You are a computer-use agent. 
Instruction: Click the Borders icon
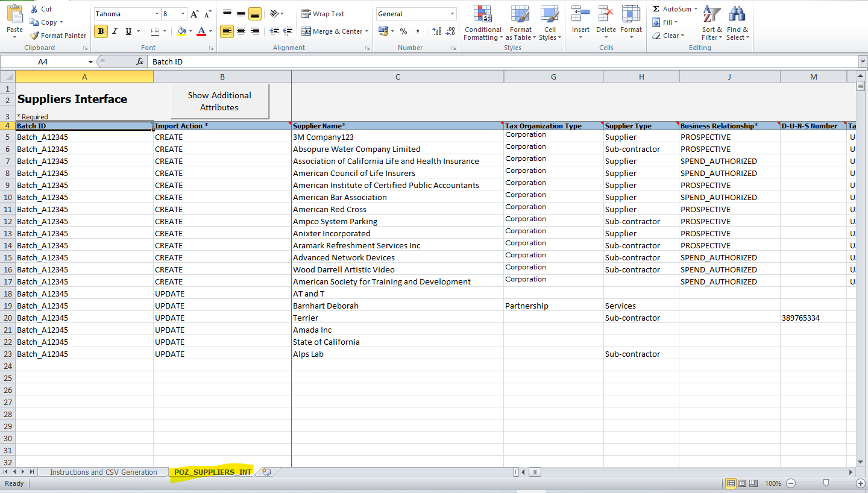[156, 31]
